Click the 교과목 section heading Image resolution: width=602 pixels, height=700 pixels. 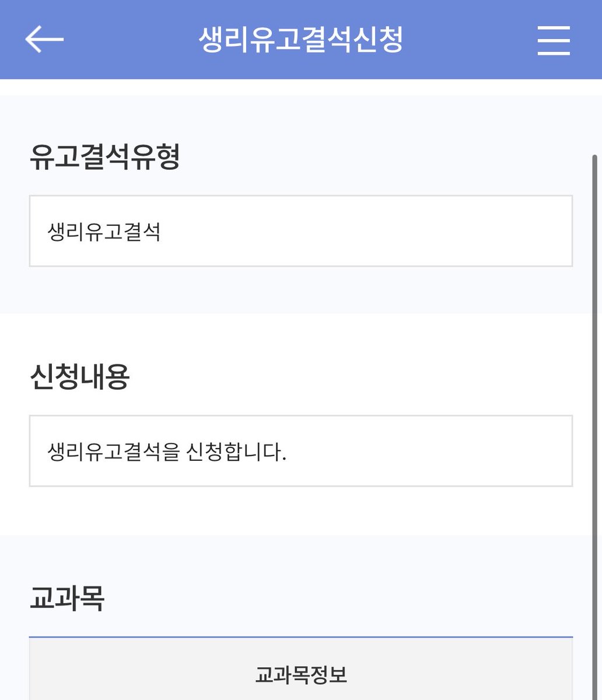click(x=66, y=597)
